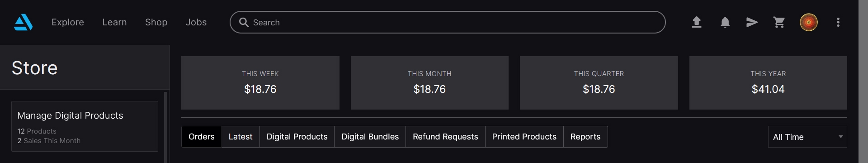Select the Printed Products tab
Image resolution: width=868 pixels, height=163 pixels.
524,137
